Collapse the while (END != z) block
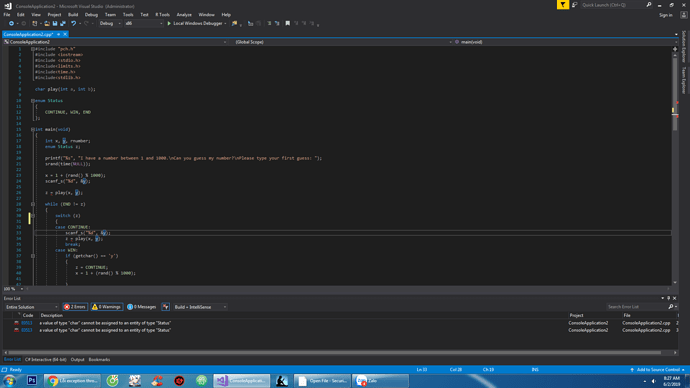This screenshot has height=388, width=690. point(33,204)
